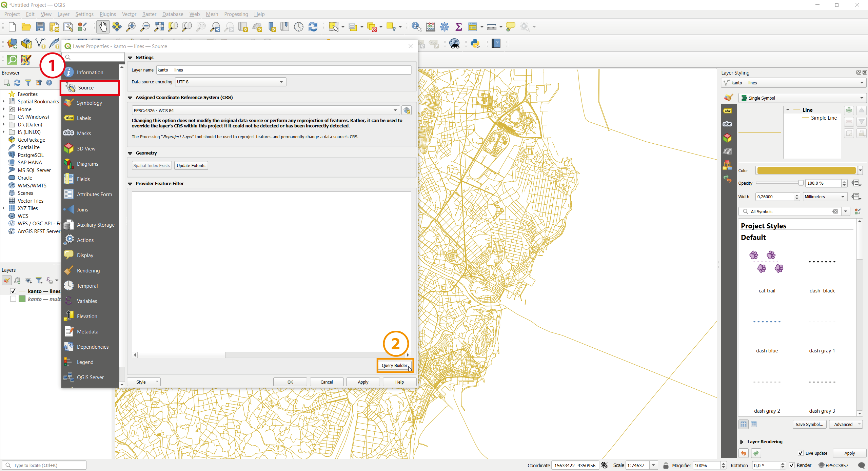Open the MetaSearch catalog tool
868x471 pixels.
454,43
